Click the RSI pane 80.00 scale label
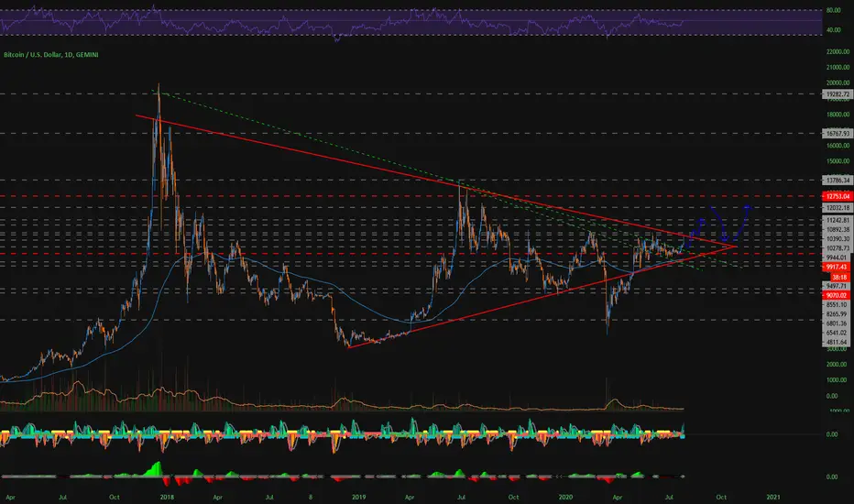This screenshot has width=854, height=504. coord(833,10)
